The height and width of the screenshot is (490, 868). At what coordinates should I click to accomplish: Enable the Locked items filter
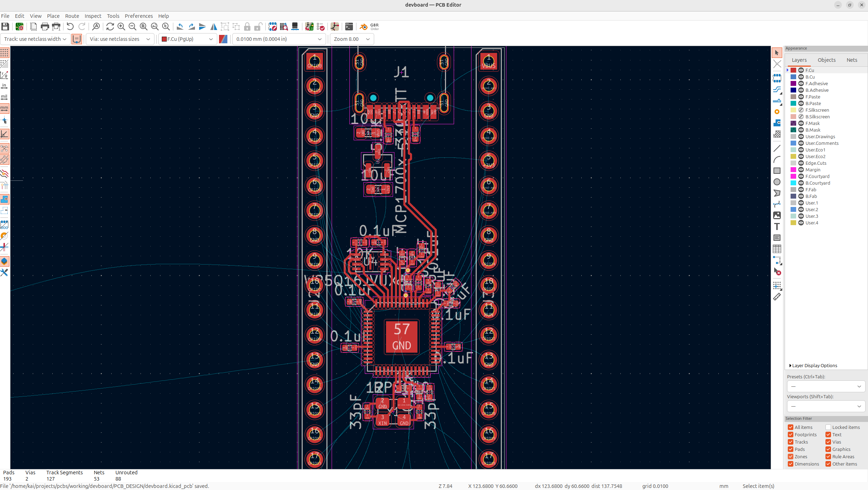click(x=828, y=427)
